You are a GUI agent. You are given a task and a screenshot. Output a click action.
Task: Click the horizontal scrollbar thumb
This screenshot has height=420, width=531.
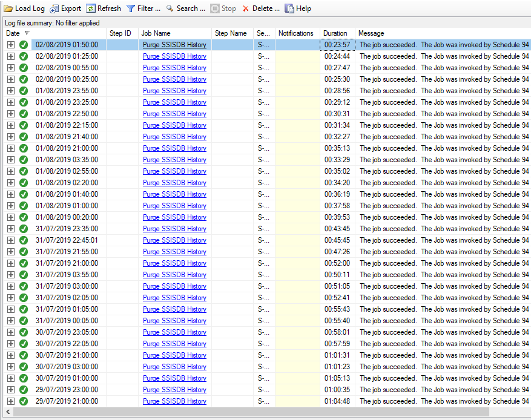(x=251, y=412)
